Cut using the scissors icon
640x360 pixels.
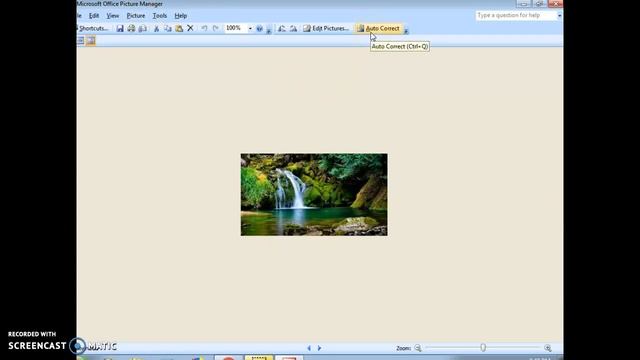pyautogui.click(x=156, y=29)
